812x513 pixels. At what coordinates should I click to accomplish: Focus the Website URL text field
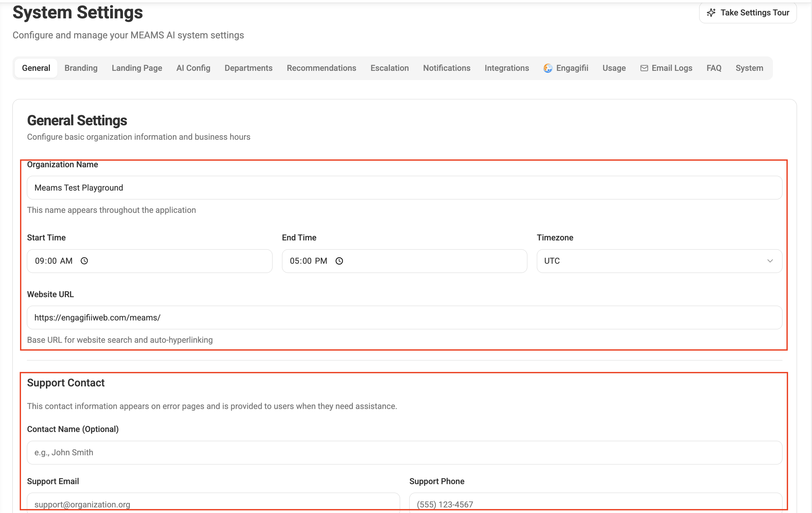tap(404, 318)
